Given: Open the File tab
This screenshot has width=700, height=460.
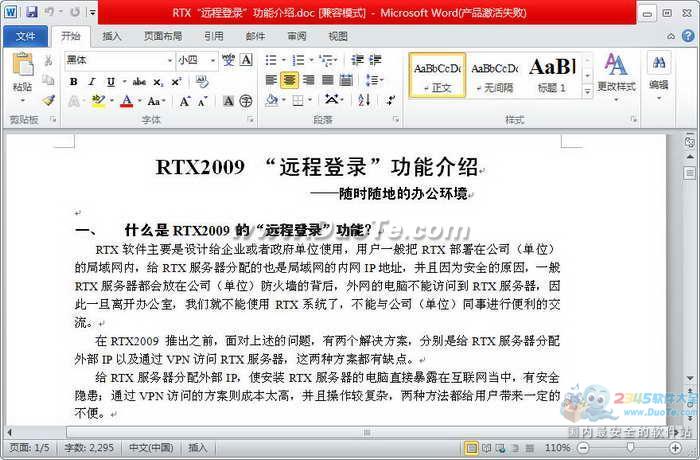Looking at the screenshot, I should pos(25,36).
